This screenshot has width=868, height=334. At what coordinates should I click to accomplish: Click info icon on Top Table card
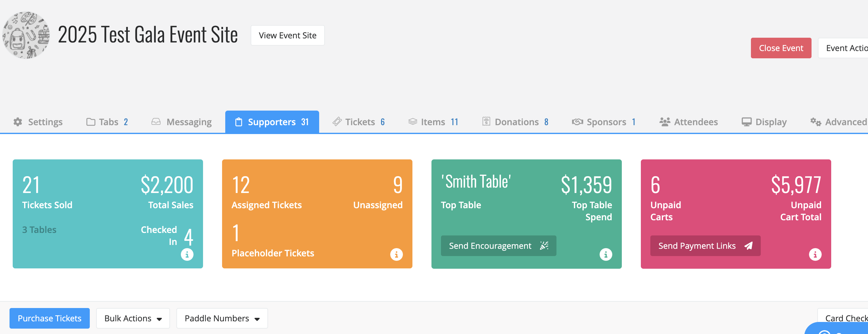(x=606, y=254)
